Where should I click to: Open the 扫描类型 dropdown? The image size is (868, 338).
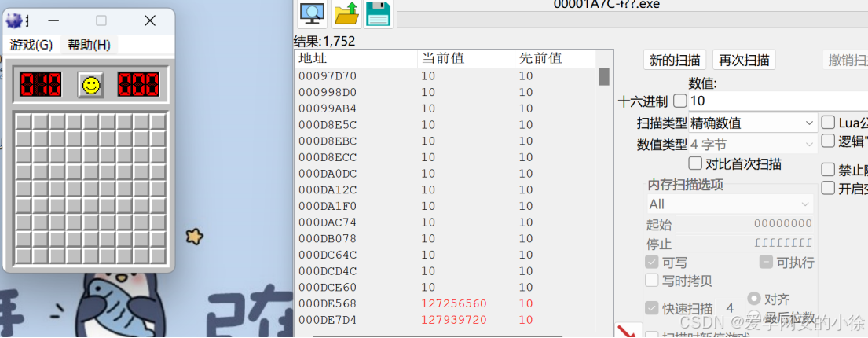(753, 123)
